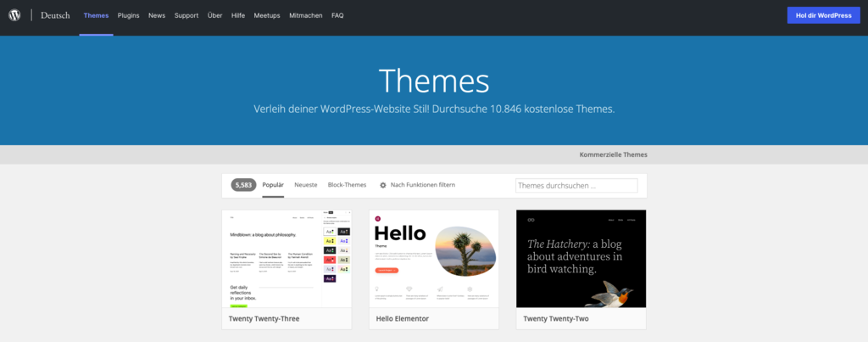Switch to the Neueste tab
The width and height of the screenshot is (868, 342).
305,185
